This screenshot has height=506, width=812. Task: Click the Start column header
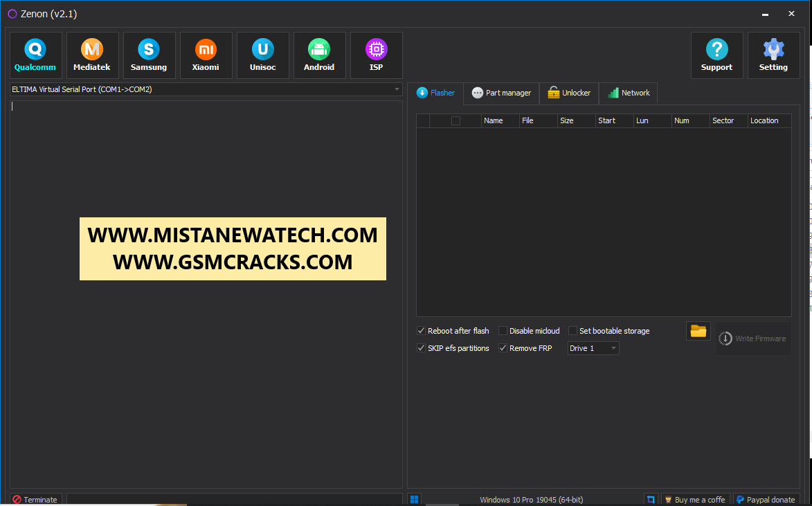coord(615,120)
